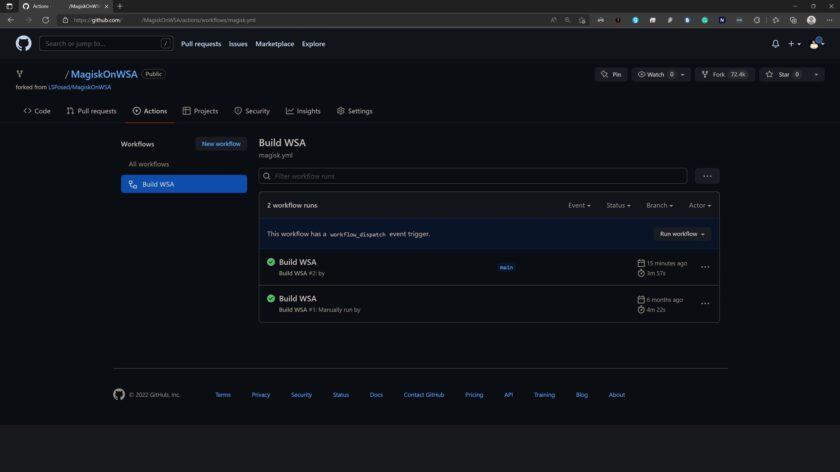Switch to the Settings tab
The width and height of the screenshot is (840, 472).
(x=355, y=111)
